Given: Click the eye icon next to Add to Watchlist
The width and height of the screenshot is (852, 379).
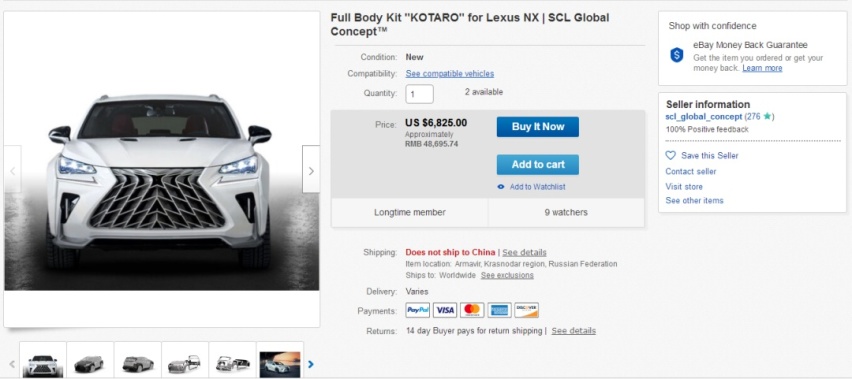Looking at the screenshot, I should 501,187.
